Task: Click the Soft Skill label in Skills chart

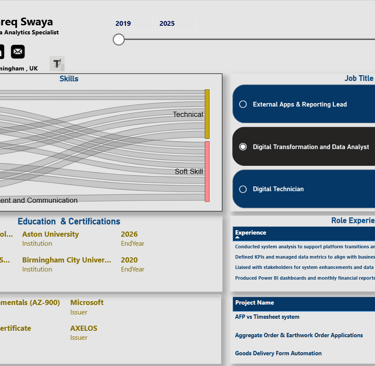Action: point(189,171)
